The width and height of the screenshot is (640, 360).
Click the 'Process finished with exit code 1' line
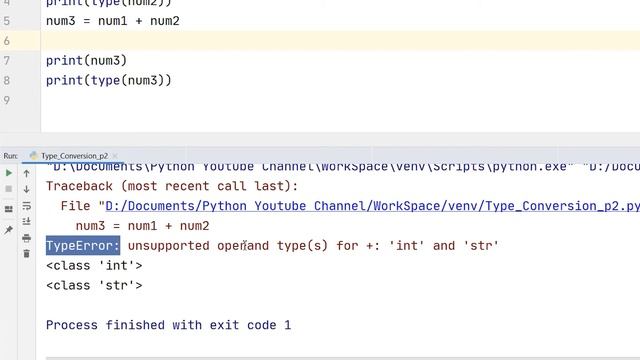point(169,325)
